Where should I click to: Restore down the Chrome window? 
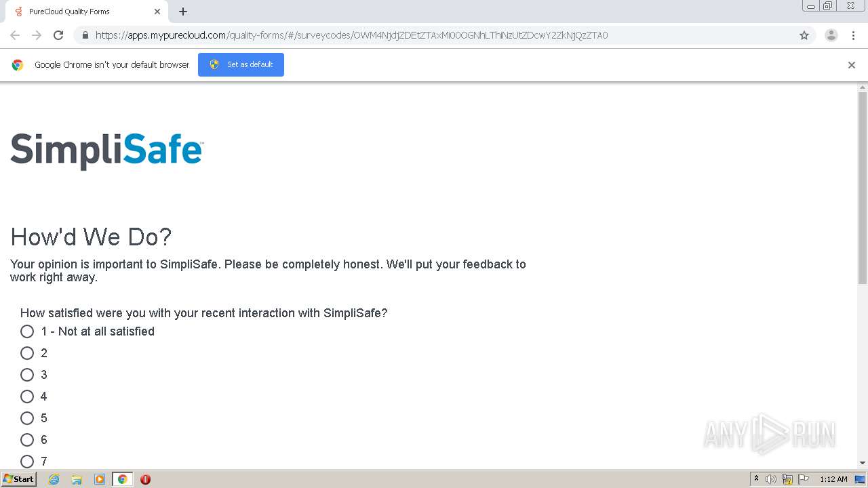pos(828,6)
